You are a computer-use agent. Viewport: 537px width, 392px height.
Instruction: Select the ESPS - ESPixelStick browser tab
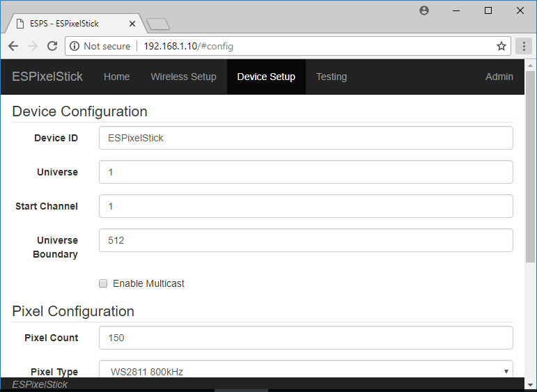[76, 24]
